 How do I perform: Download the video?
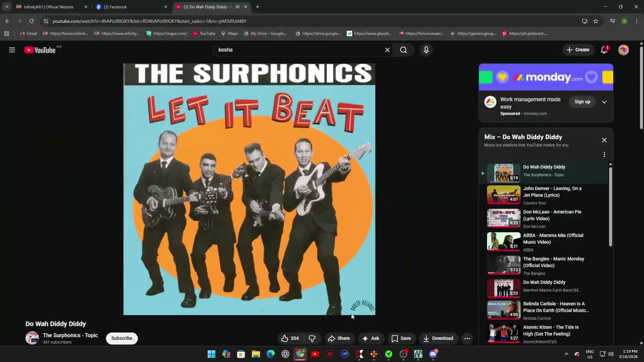click(x=438, y=338)
